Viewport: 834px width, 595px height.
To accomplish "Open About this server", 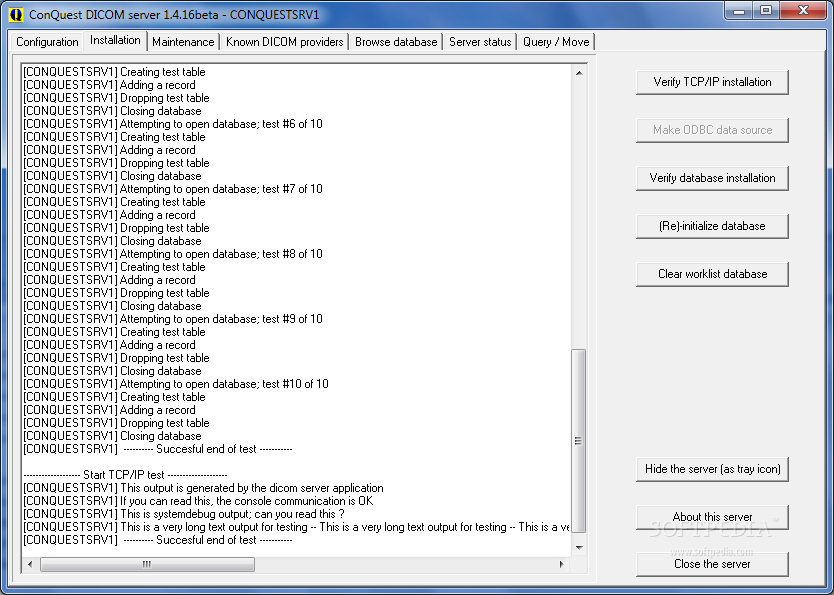I will (x=712, y=517).
